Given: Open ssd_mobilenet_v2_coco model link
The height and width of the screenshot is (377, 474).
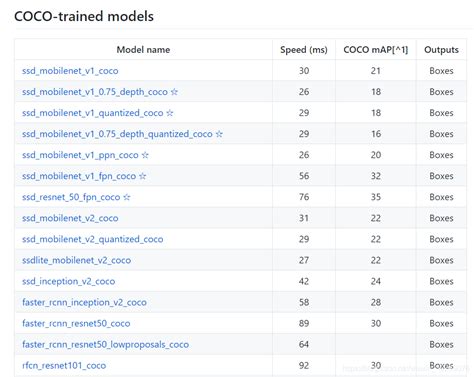Looking at the screenshot, I should coord(70,218).
